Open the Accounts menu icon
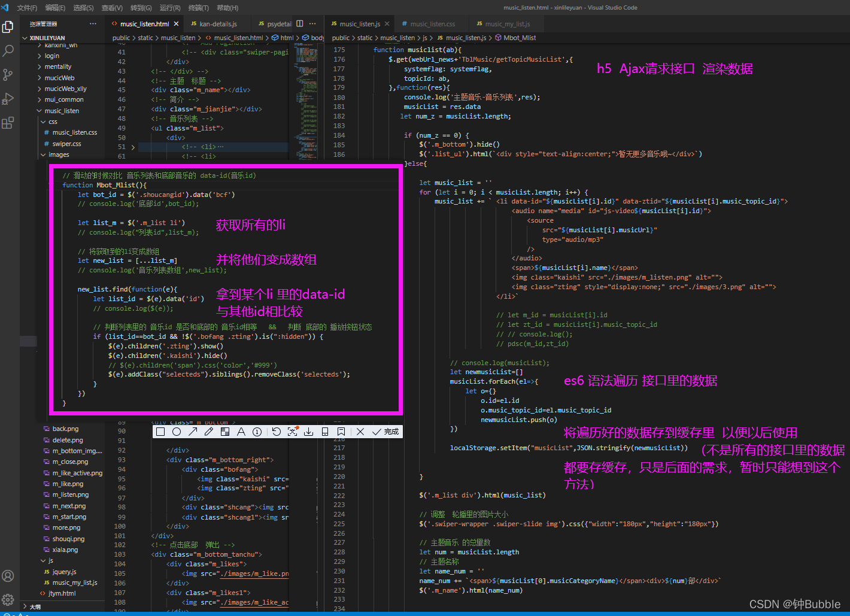This screenshot has width=850, height=616. coord(8,576)
